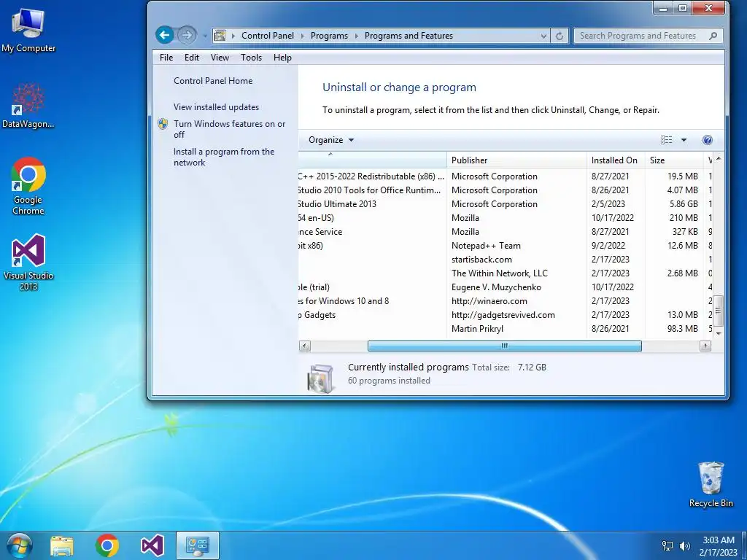This screenshot has width=747, height=560.
Task: Open the help question-mark icon
Action: [708, 140]
